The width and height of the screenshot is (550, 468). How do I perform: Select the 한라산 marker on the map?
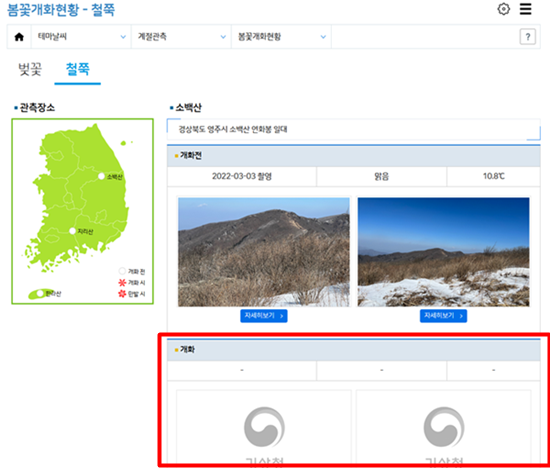pyautogui.click(x=40, y=293)
